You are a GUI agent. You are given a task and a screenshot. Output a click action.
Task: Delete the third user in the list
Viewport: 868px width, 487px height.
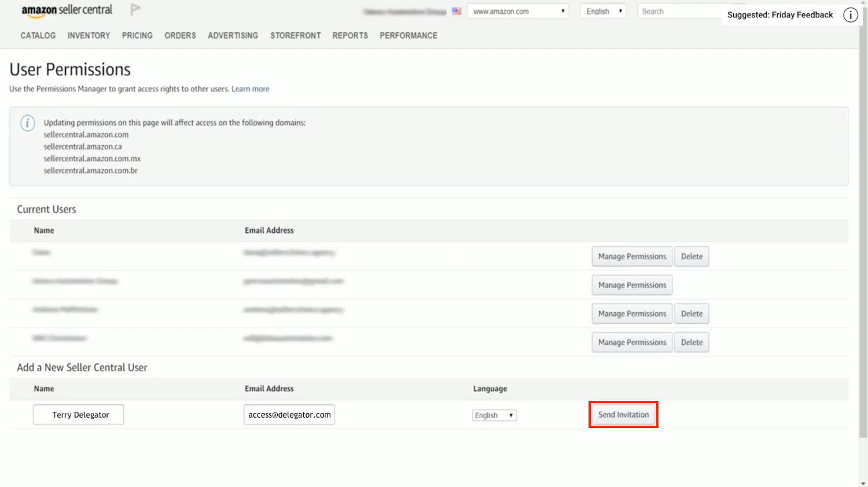point(692,313)
